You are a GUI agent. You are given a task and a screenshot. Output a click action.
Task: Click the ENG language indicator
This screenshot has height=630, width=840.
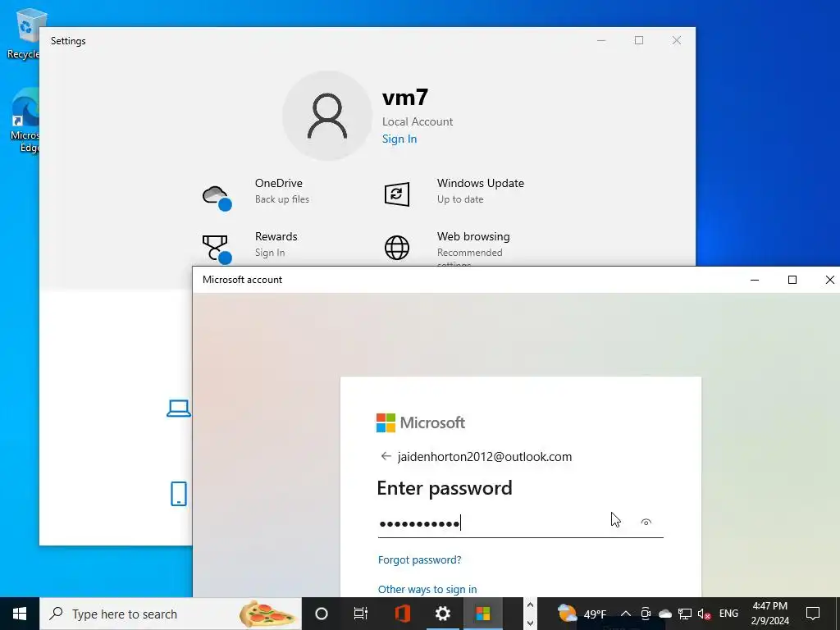[x=728, y=614]
